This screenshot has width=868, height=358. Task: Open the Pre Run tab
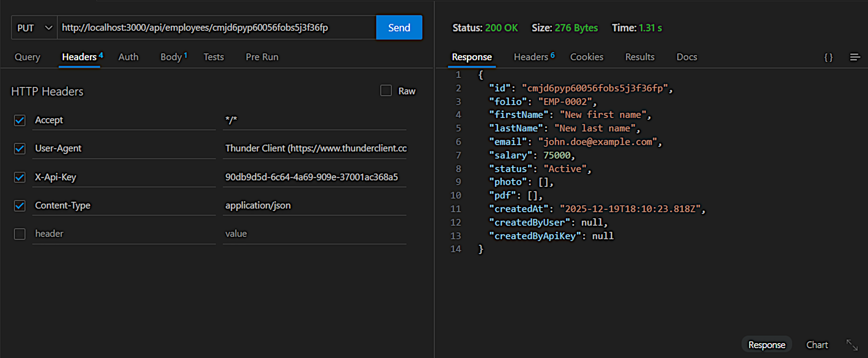[x=262, y=57]
